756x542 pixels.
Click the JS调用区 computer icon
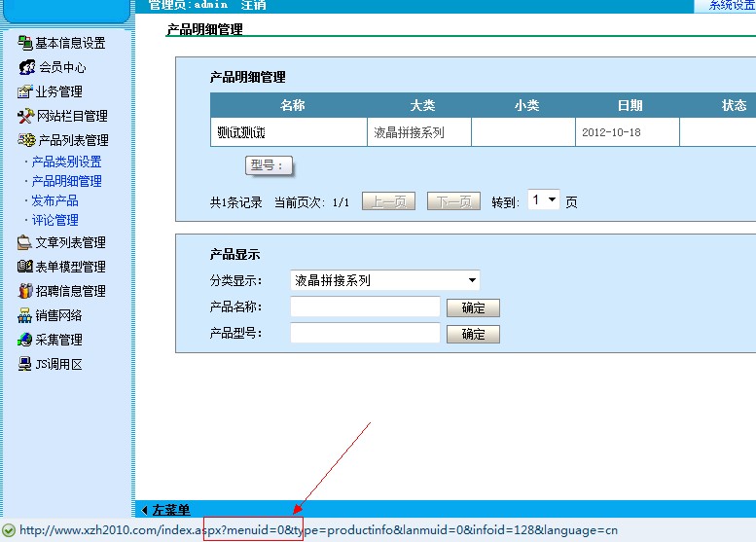(25, 364)
